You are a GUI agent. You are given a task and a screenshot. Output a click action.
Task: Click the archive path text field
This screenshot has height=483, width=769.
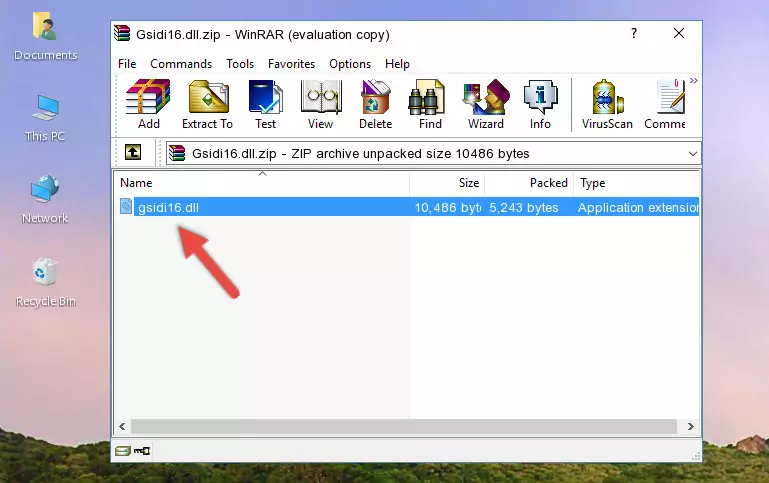[434, 153]
